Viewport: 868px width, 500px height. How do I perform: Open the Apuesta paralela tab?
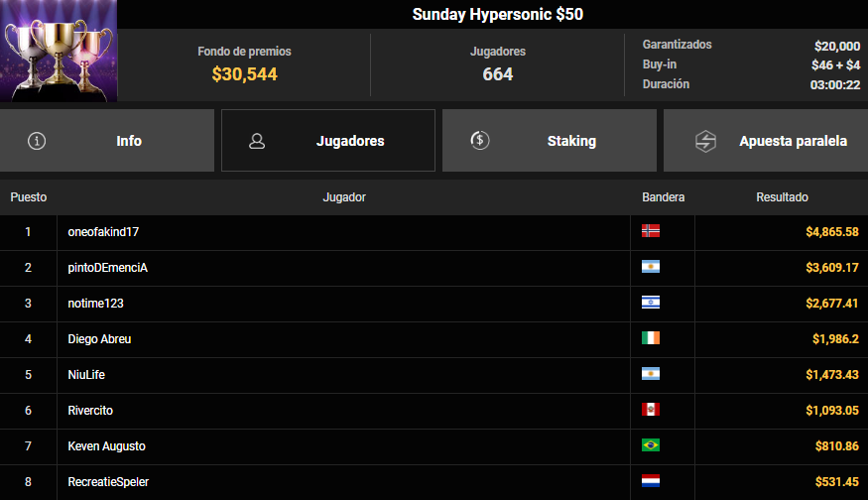pyautogui.click(x=766, y=140)
